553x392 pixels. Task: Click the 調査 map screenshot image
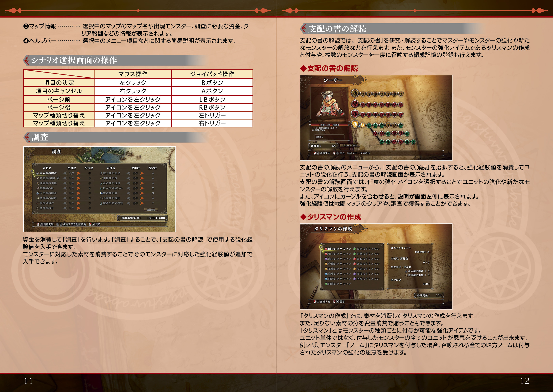point(99,189)
